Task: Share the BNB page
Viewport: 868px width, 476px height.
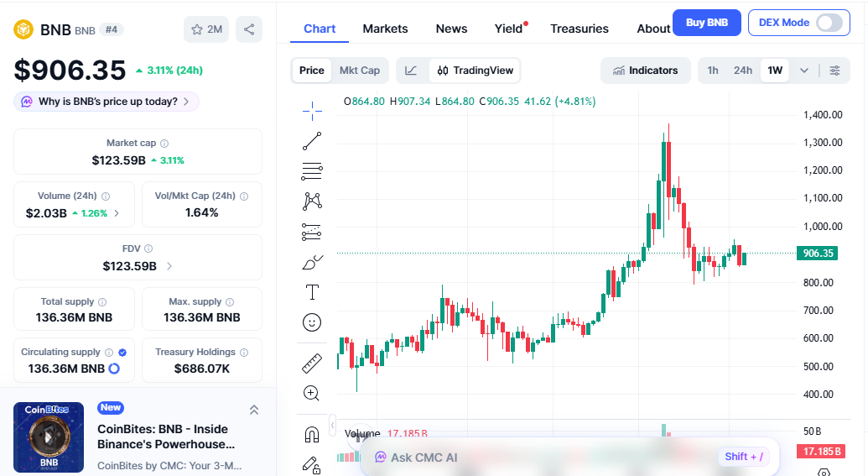Action: click(x=249, y=29)
